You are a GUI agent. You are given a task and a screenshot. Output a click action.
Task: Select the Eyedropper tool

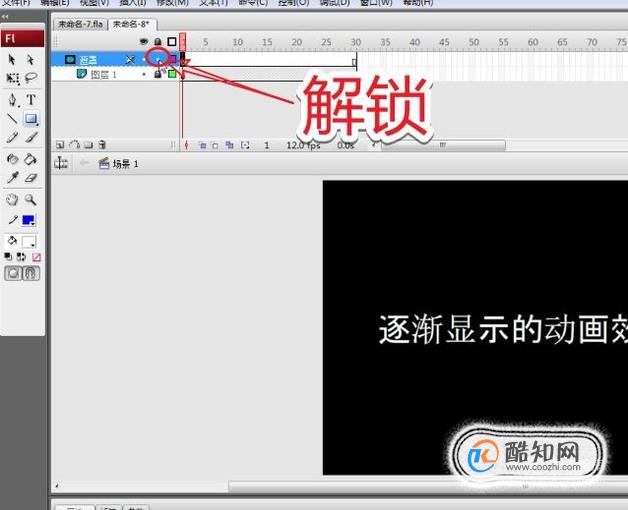click(x=12, y=177)
